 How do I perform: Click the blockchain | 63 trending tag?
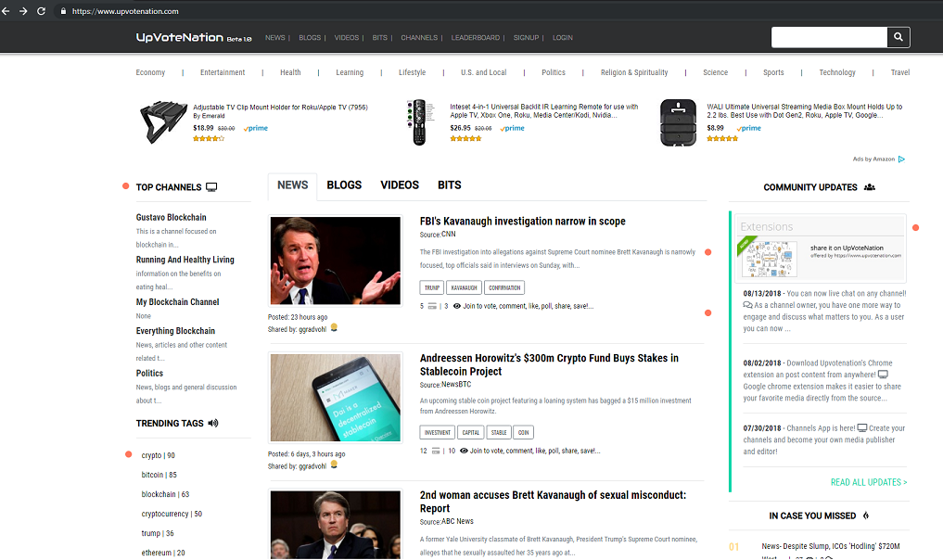[x=165, y=494]
